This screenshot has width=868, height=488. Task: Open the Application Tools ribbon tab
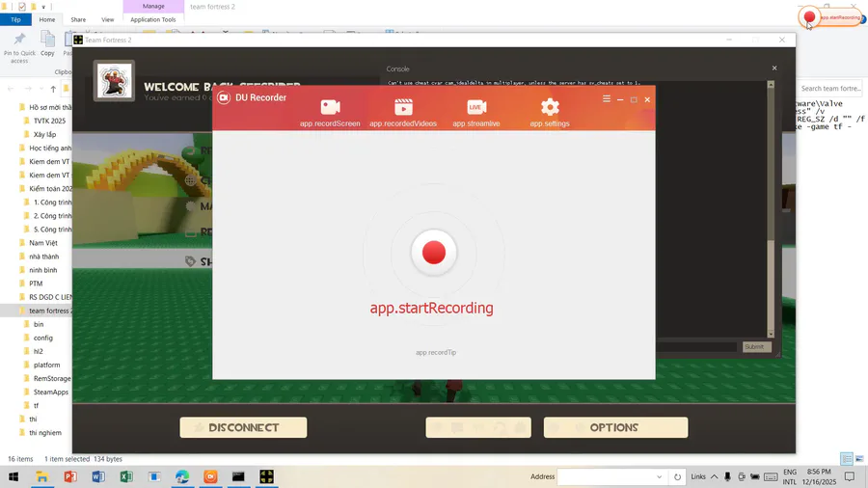click(152, 19)
